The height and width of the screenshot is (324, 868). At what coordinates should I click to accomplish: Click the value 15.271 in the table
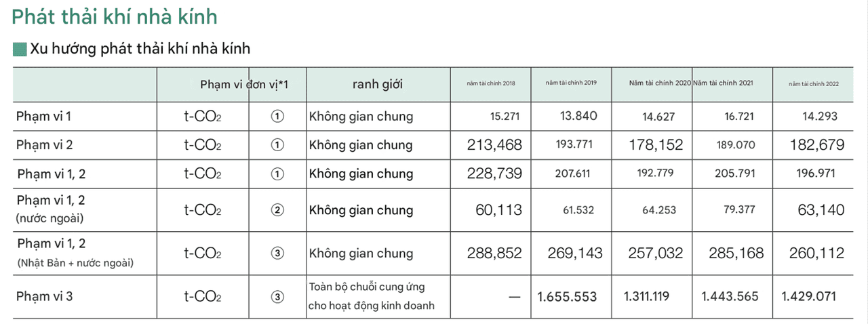click(x=505, y=117)
